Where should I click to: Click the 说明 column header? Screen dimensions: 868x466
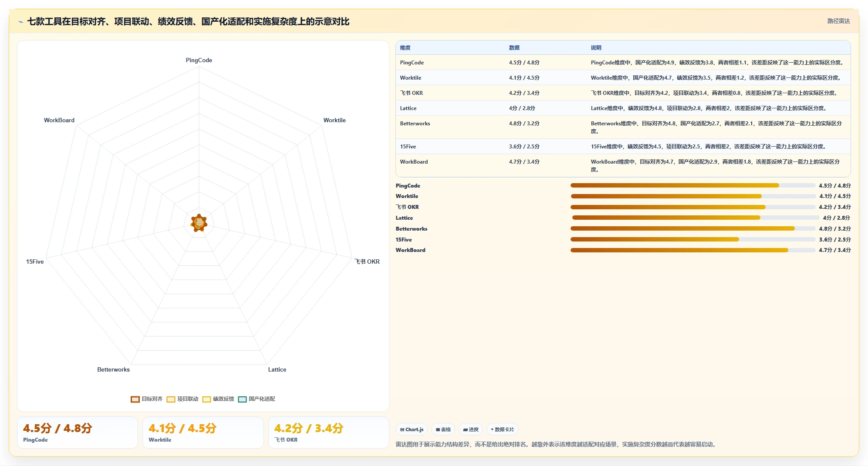coord(596,48)
